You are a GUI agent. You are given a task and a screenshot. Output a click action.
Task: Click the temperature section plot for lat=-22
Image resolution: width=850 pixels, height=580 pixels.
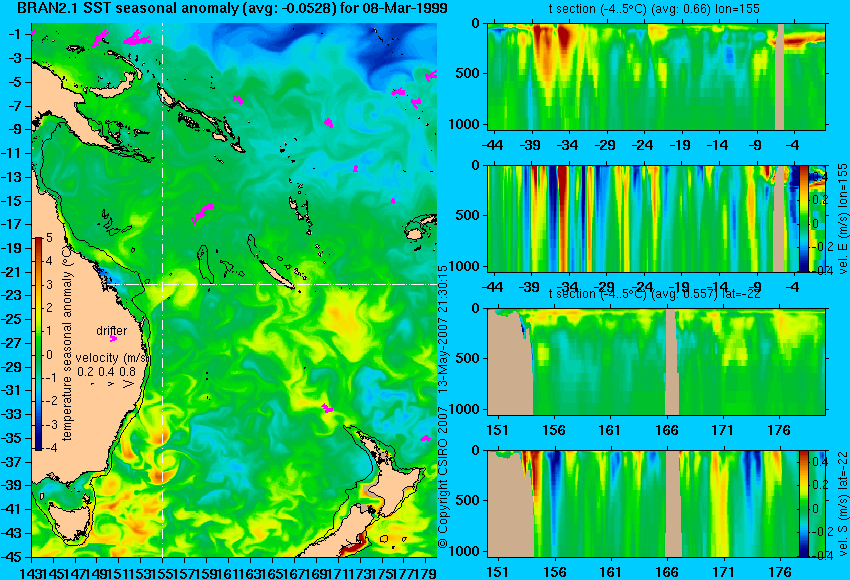(x=656, y=362)
